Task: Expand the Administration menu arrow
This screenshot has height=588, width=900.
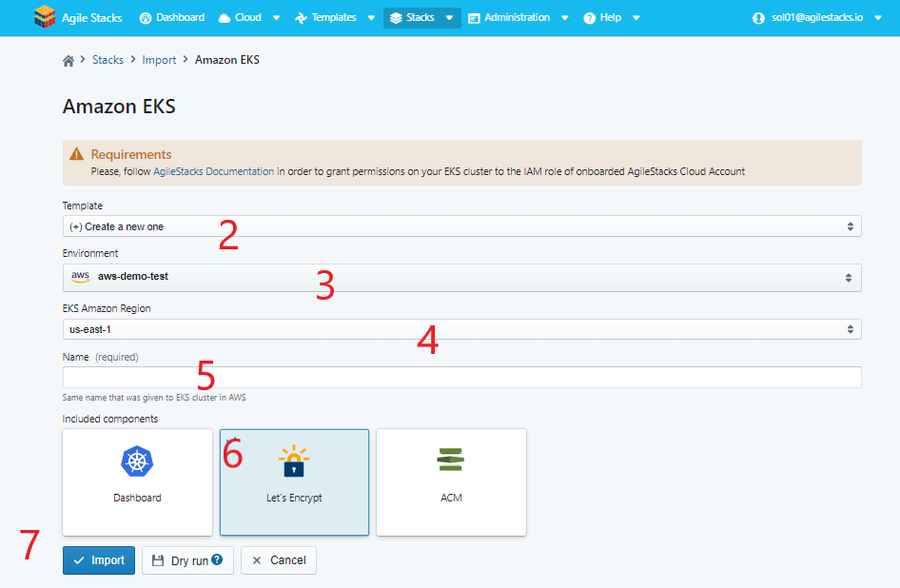Action: [565, 18]
